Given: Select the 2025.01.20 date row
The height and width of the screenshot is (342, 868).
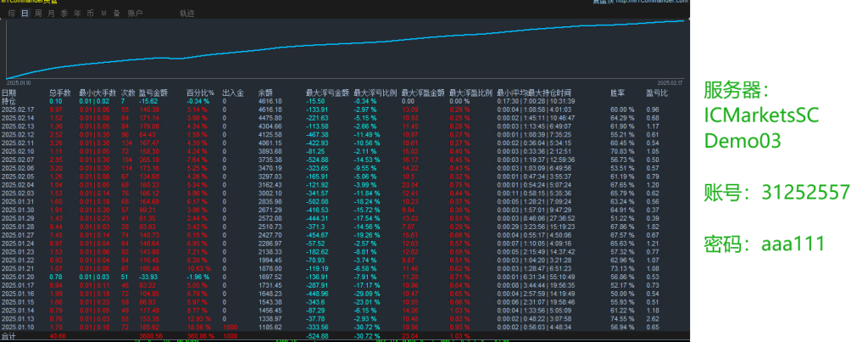Looking at the screenshot, I should click(x=345, y=277).
